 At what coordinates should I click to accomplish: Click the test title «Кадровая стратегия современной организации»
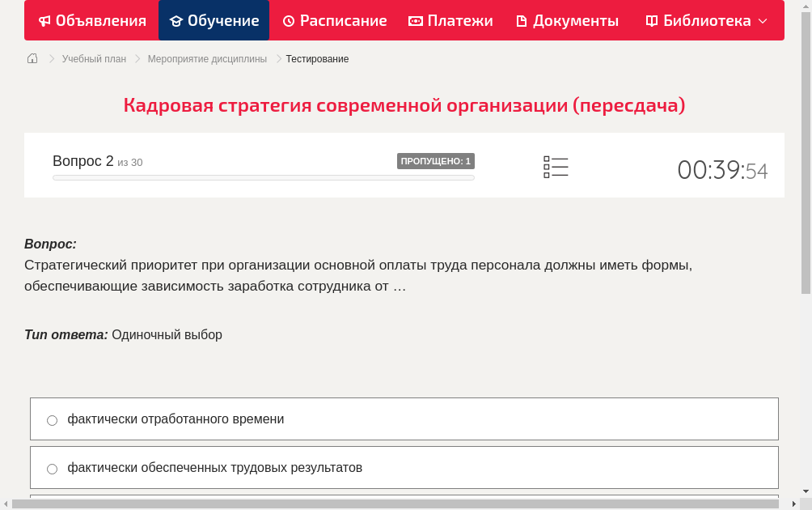pos(404,105)
